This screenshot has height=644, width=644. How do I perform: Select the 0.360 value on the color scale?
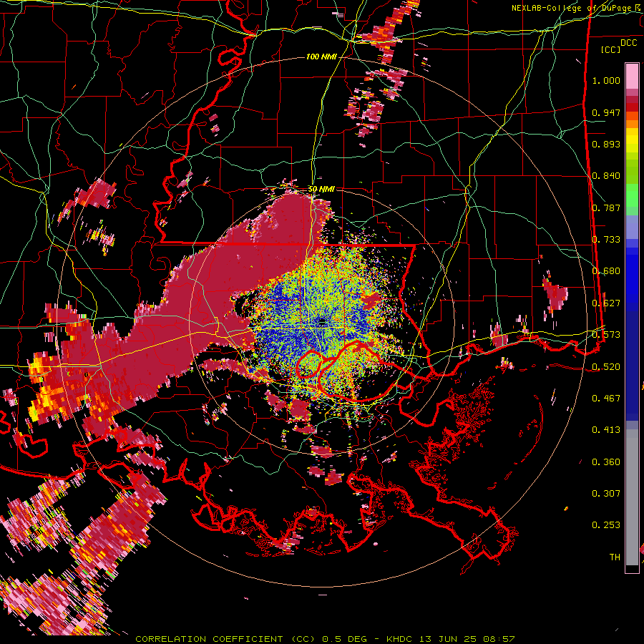[x=606, y=462]
